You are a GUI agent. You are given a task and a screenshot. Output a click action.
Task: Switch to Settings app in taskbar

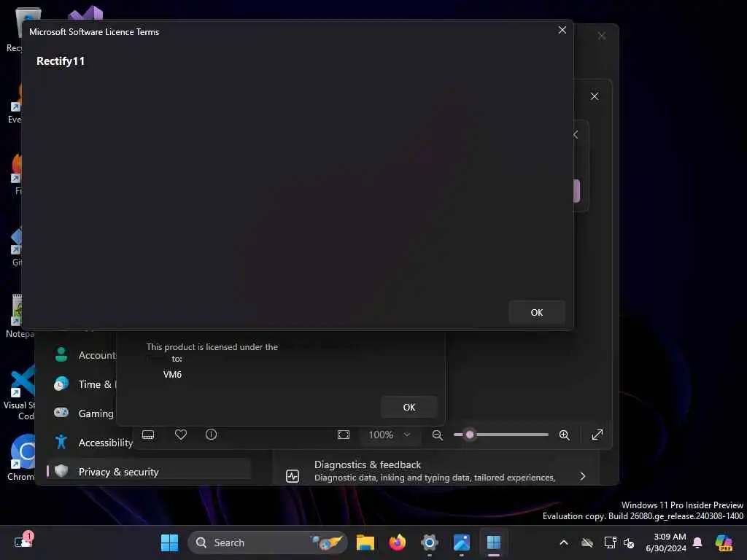click(429, 542)
